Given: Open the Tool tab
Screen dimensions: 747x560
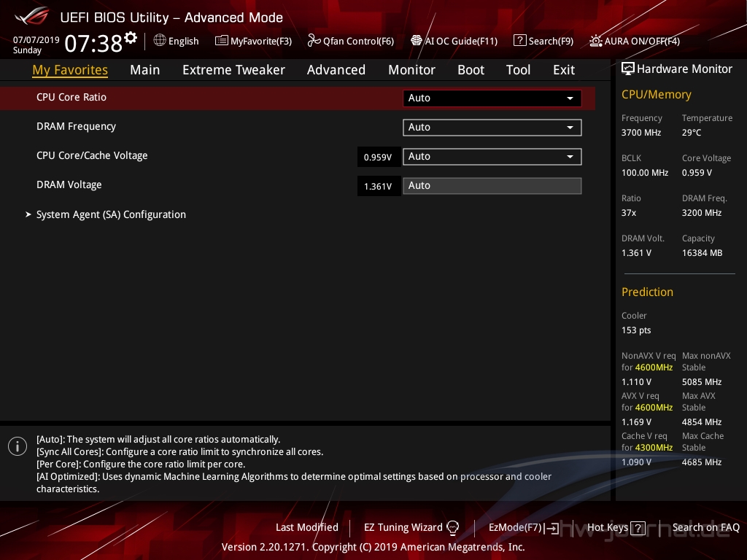Looking at the screenshot, I should pyautogui.click(x=519, y=70).
